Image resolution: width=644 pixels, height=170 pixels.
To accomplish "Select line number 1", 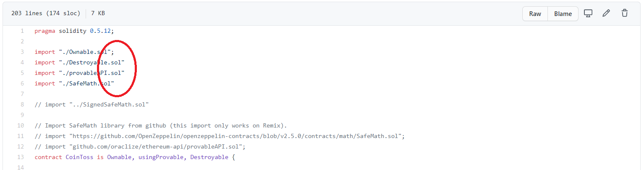I will pyautogui.click(x=22, y=31).
